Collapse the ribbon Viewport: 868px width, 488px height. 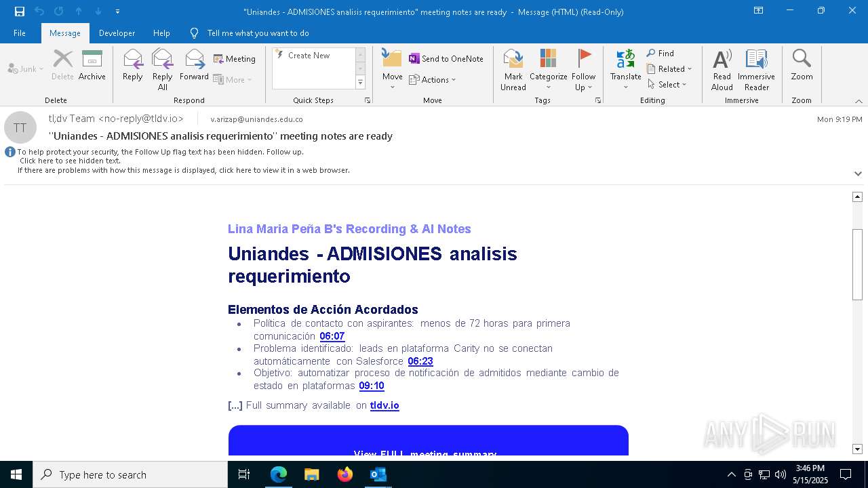coord(859,101)
